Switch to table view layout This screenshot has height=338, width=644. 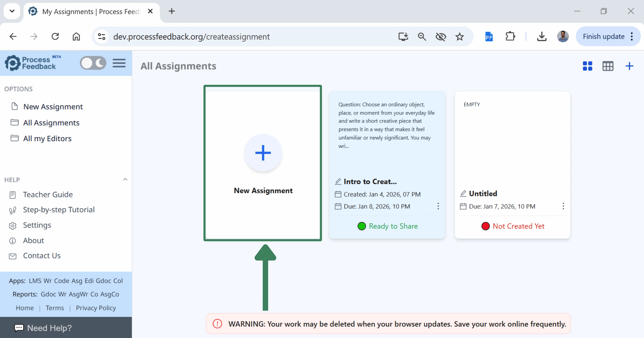(608, 66)
